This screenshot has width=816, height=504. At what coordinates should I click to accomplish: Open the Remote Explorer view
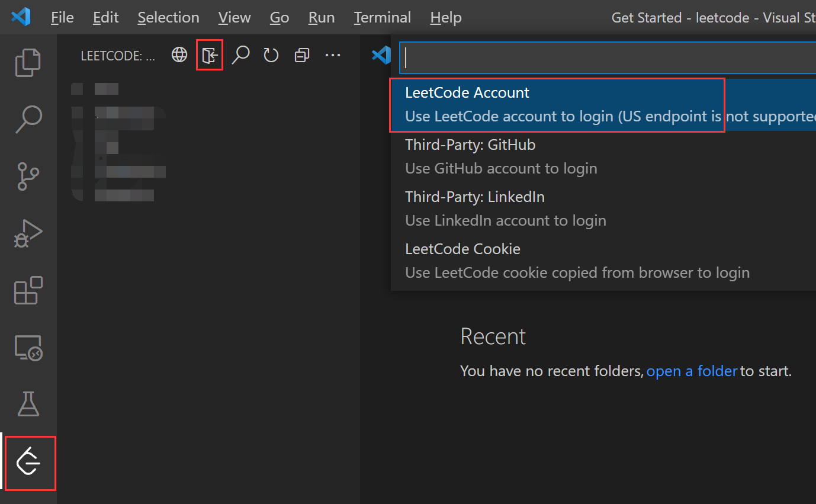point(28,348)
